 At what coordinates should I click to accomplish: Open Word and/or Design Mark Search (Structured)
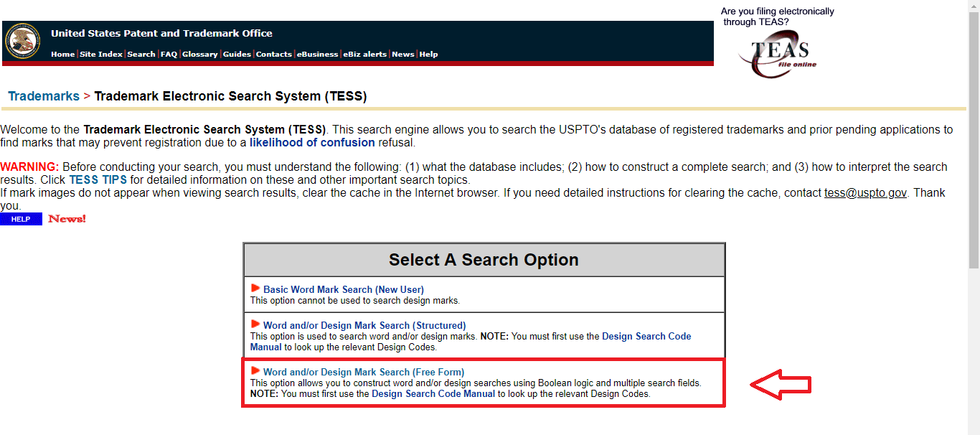(x=364, y=326)
